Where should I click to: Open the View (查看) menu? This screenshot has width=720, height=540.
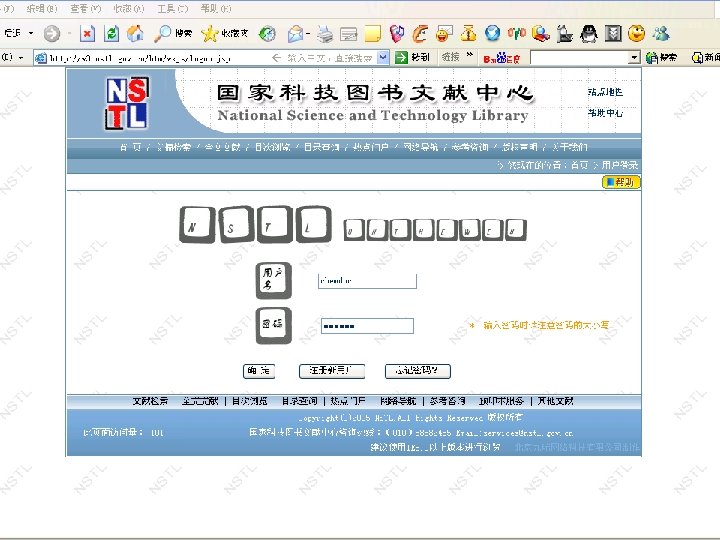click(85, 9)
